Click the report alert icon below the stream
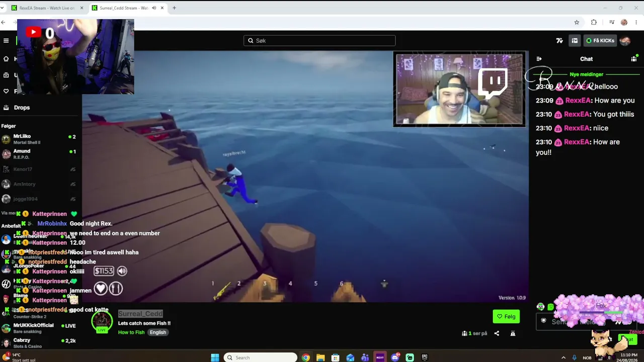The width and height of the screenshot is (644, 362). click(x=513, y=333)
